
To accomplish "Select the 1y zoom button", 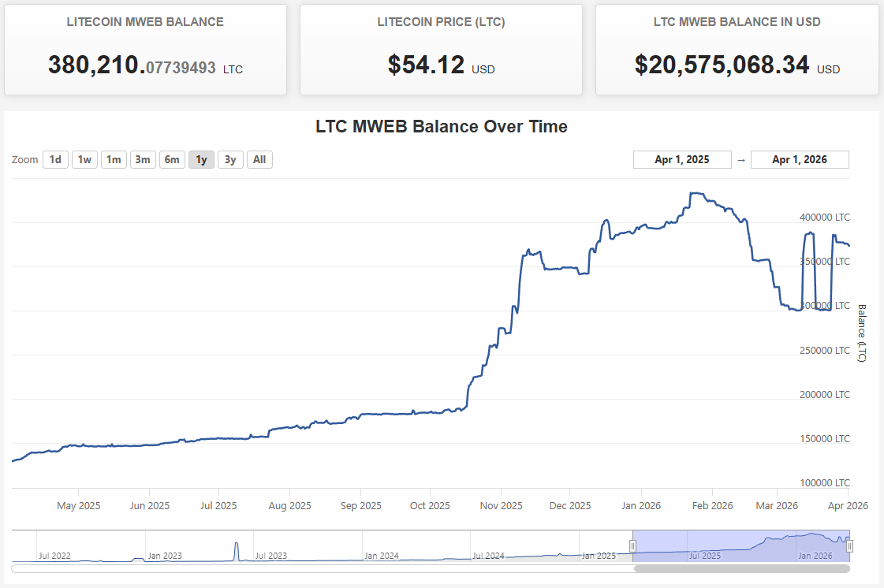I will click(x=201, y=159).
